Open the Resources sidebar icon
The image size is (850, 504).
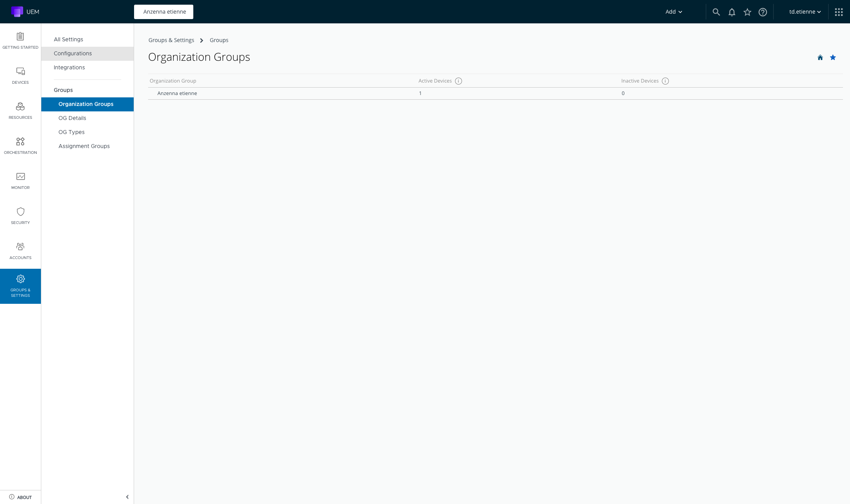20,111
